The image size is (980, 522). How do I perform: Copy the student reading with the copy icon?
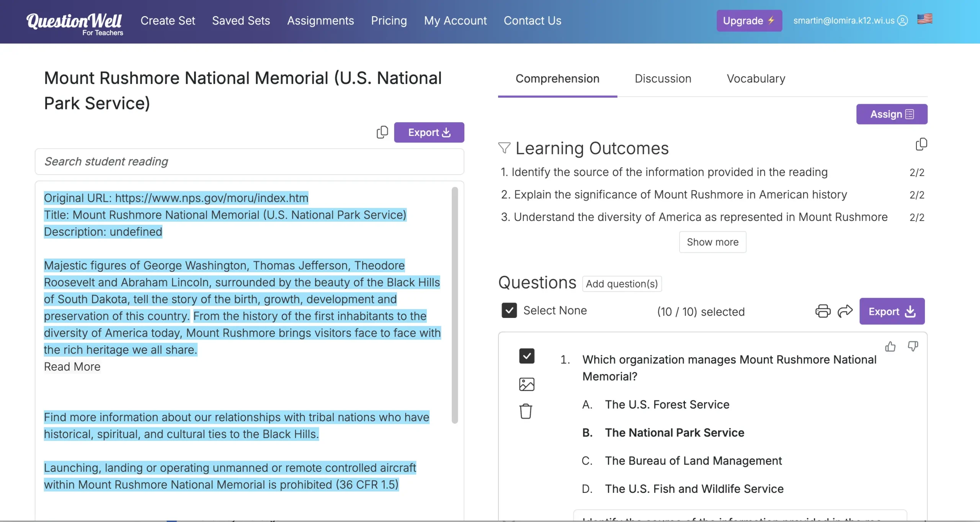tap(382, 132)
